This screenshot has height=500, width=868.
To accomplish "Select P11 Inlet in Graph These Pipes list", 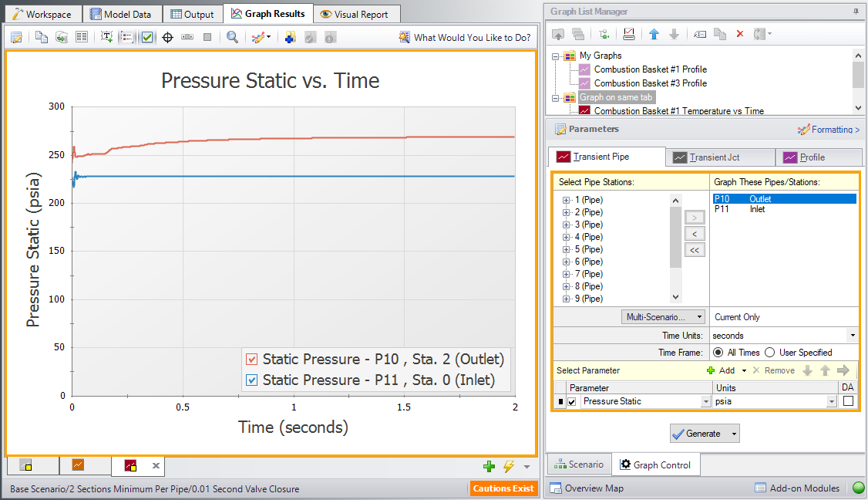I will coord(740,209).
